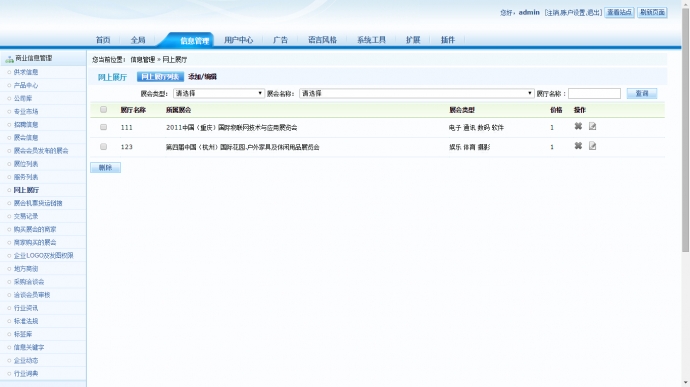
Task: Click the 退出 logout link
Action: [593, 13]
